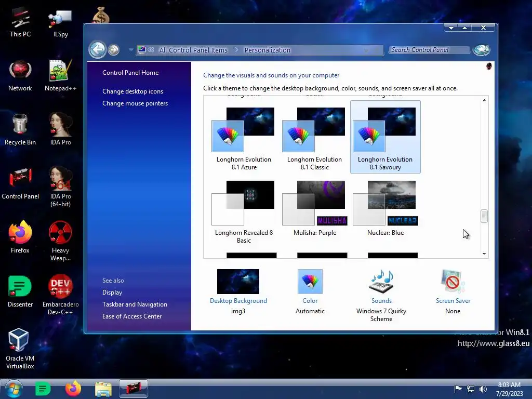532x399 pixels.
Task: Open the volume tray icon
Action: [483, 389]
